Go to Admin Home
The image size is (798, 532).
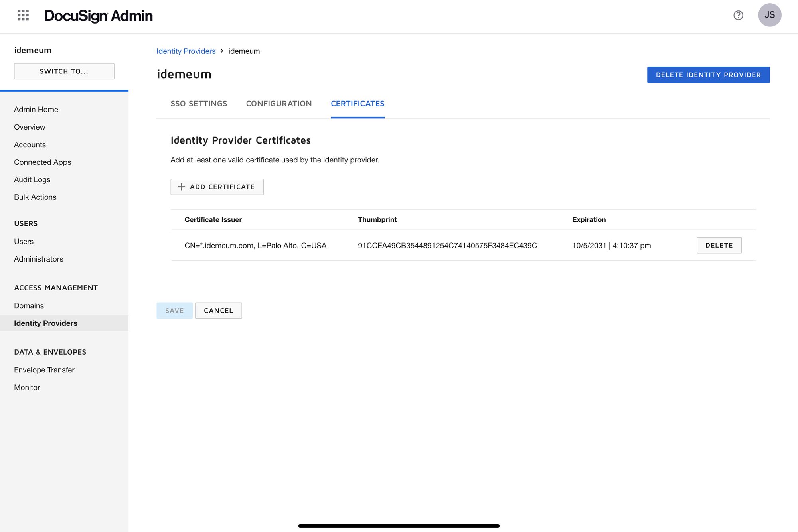36,110
